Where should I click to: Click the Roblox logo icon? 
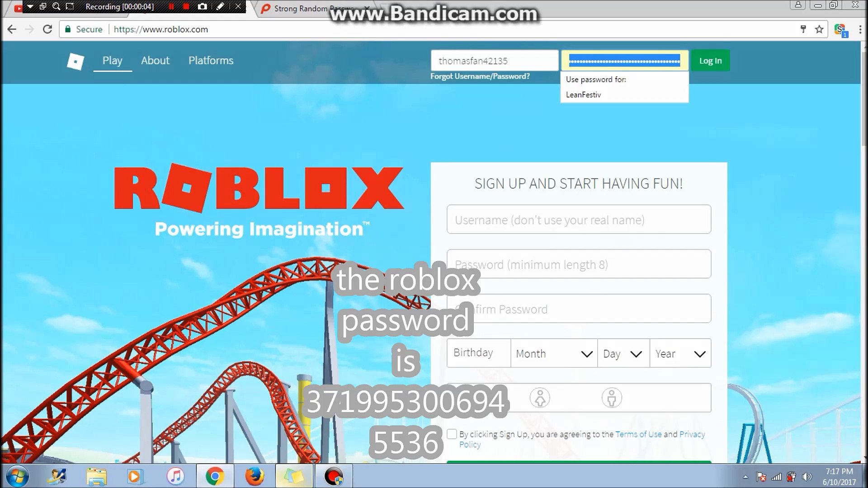coord(75,60)
